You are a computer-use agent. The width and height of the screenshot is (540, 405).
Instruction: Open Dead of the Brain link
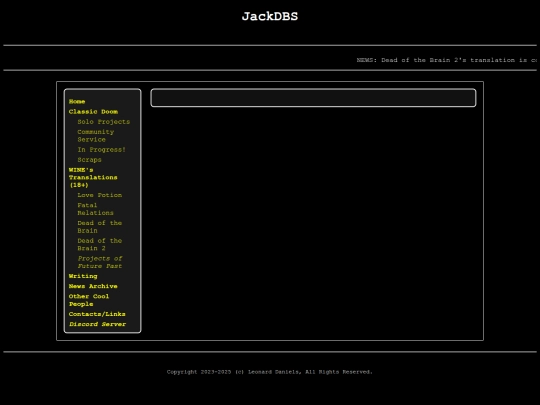pyautogui.click(x=100, y=227)
